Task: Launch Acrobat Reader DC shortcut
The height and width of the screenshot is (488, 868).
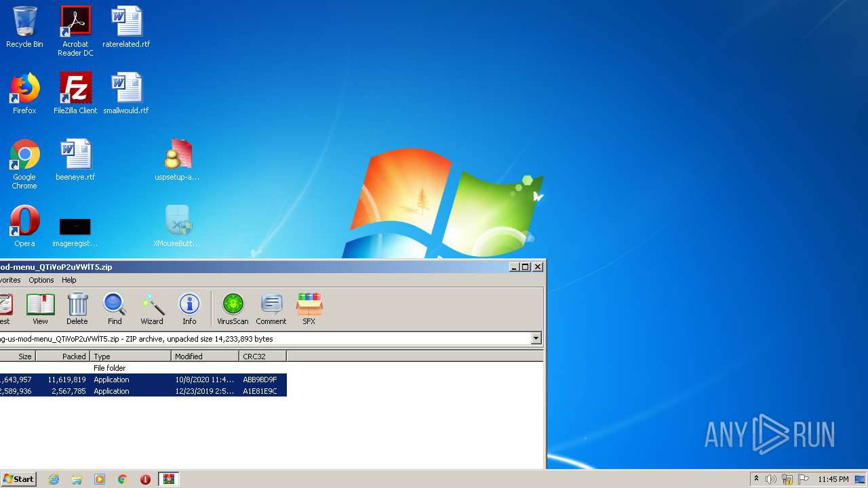Action: [x=75, y=31]
